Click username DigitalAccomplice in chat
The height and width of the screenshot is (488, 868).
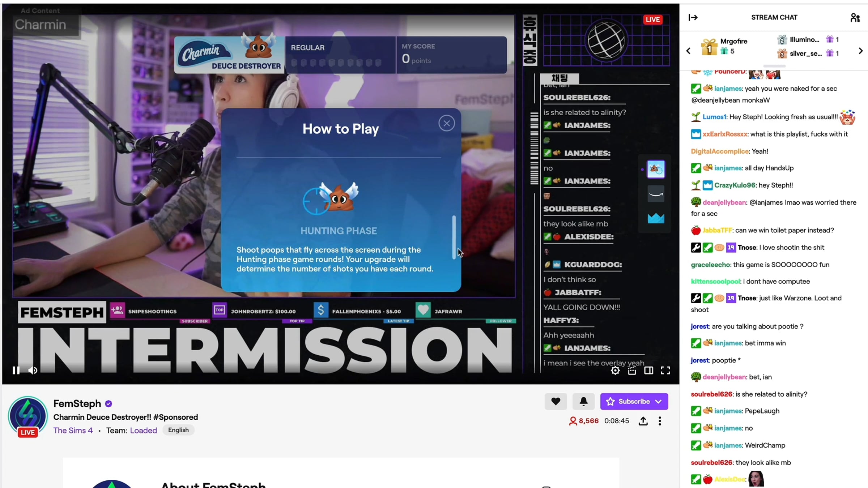[720, 151]
